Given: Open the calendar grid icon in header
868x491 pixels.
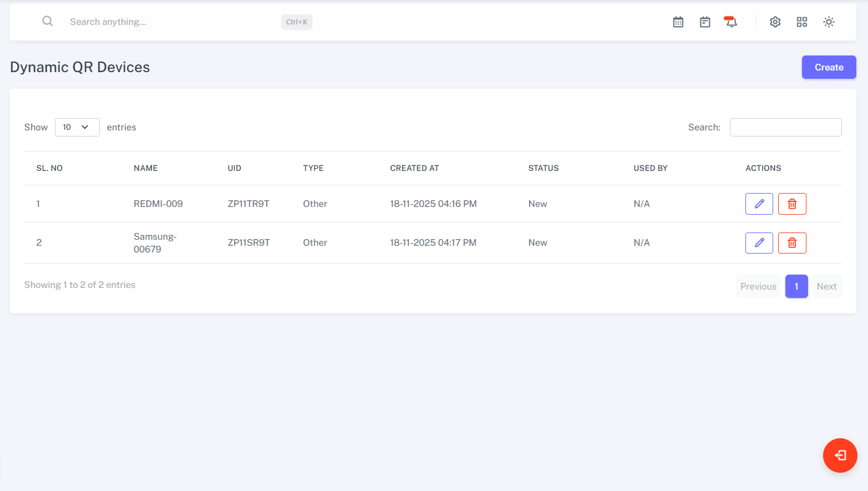Looking at the screenshot, I should pos(678,22).
